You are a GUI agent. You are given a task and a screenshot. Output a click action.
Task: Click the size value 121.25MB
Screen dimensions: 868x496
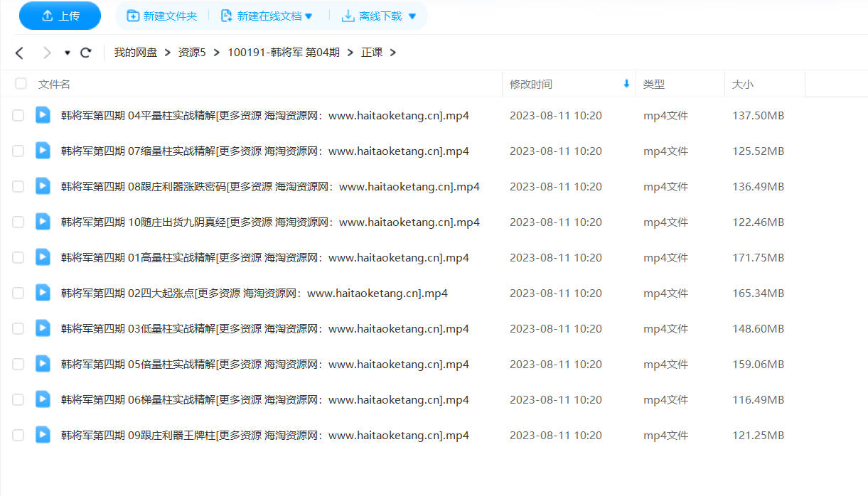tap(759, 435)
